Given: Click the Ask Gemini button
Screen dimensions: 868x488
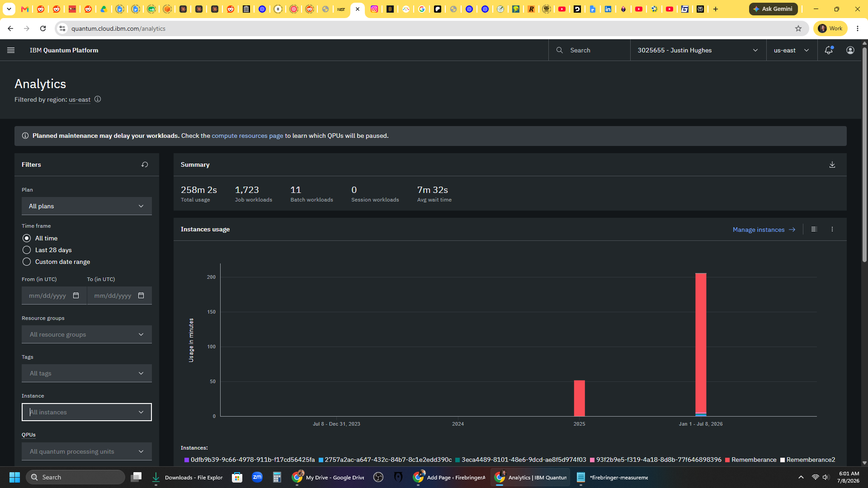Looking at the screenshot, I should 773,9.
